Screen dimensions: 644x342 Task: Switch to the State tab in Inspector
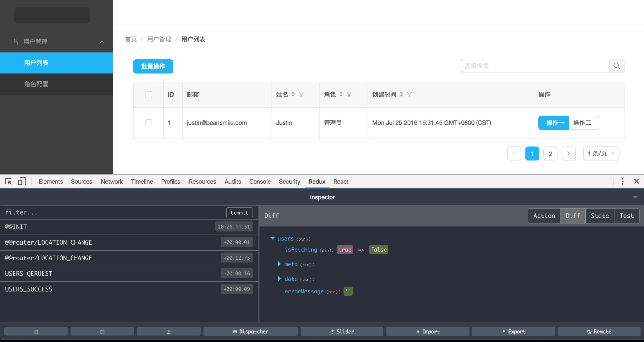coord(599,216)
